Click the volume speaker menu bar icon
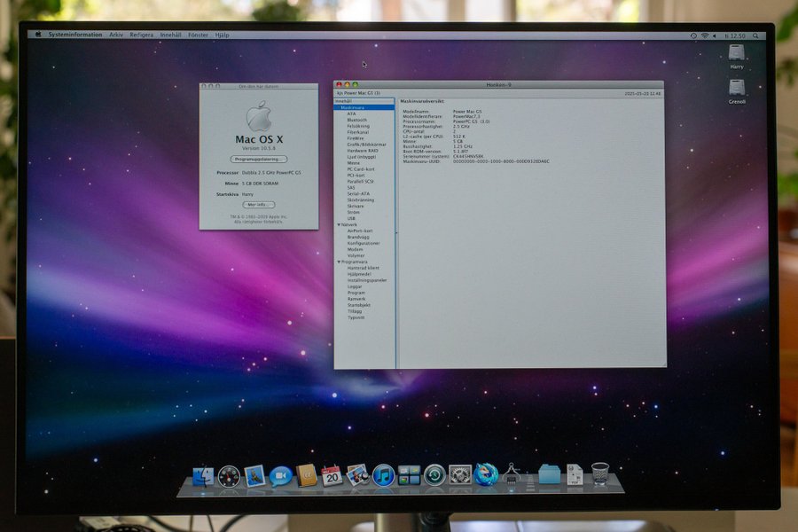This screenshot has width=798, height=532. [x=714, y=35]
